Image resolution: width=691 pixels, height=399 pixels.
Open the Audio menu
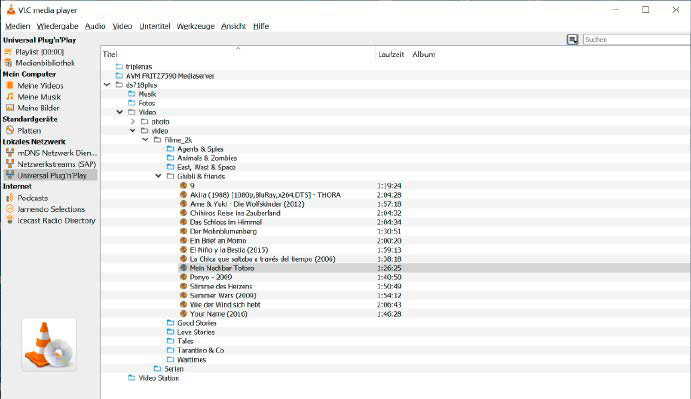pyautogui.click(x=95, y=26)
